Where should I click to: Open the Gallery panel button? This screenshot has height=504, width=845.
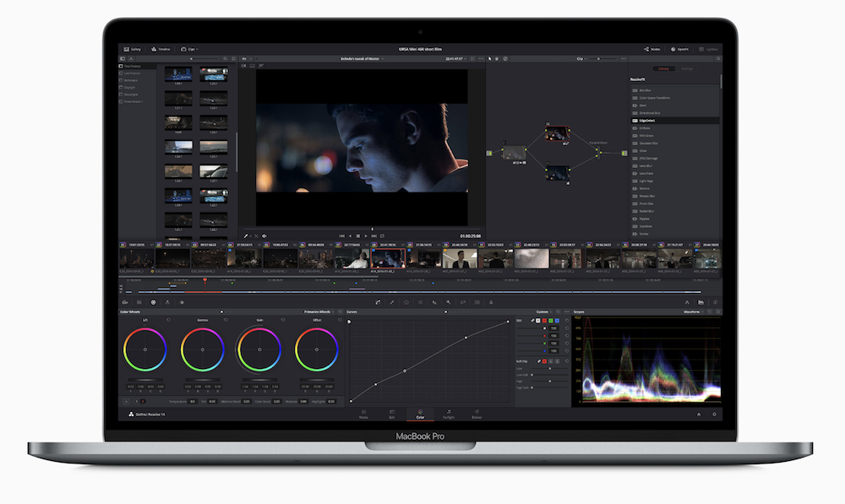point(132,49)
